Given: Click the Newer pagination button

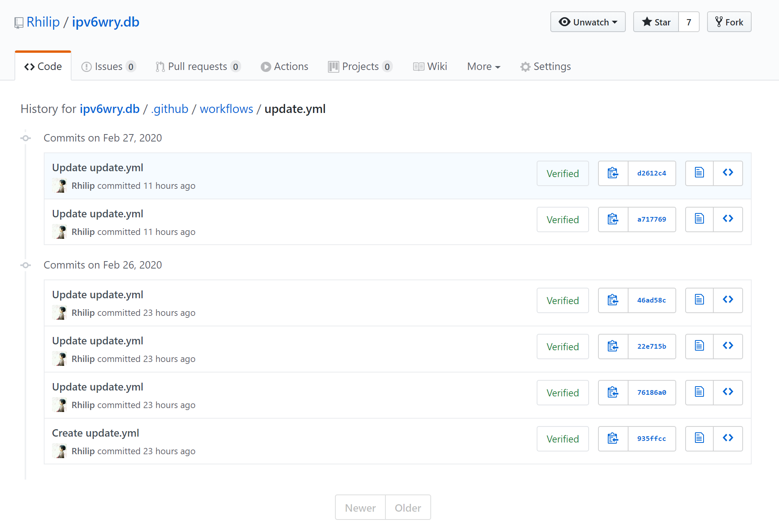Looking at the screenshot, I should pyautogui.click(x=360, y=508).
